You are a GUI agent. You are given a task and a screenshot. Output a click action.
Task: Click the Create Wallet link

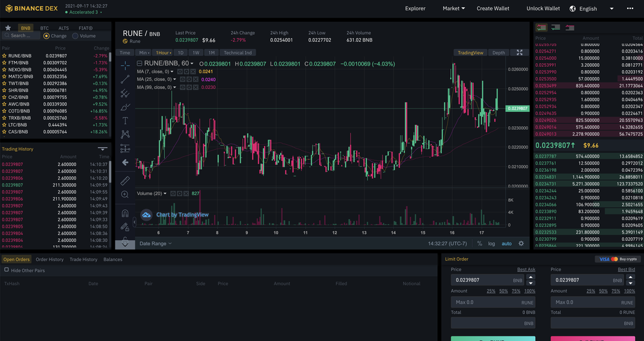tap(493, 8)
